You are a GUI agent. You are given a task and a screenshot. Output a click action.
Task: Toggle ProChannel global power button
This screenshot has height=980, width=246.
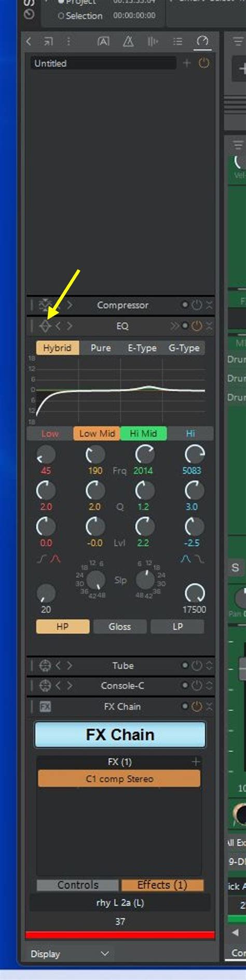click(x=204, y=63)
